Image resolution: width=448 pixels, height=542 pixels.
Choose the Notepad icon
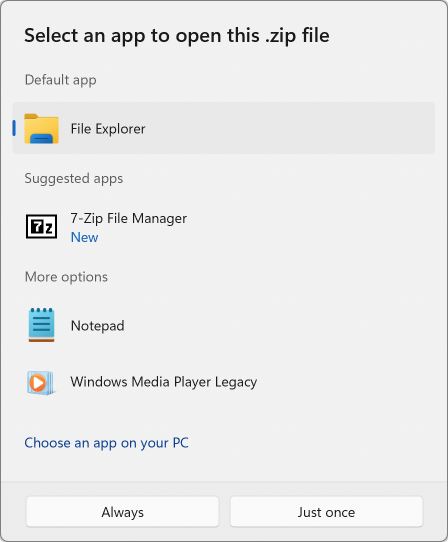41,325
